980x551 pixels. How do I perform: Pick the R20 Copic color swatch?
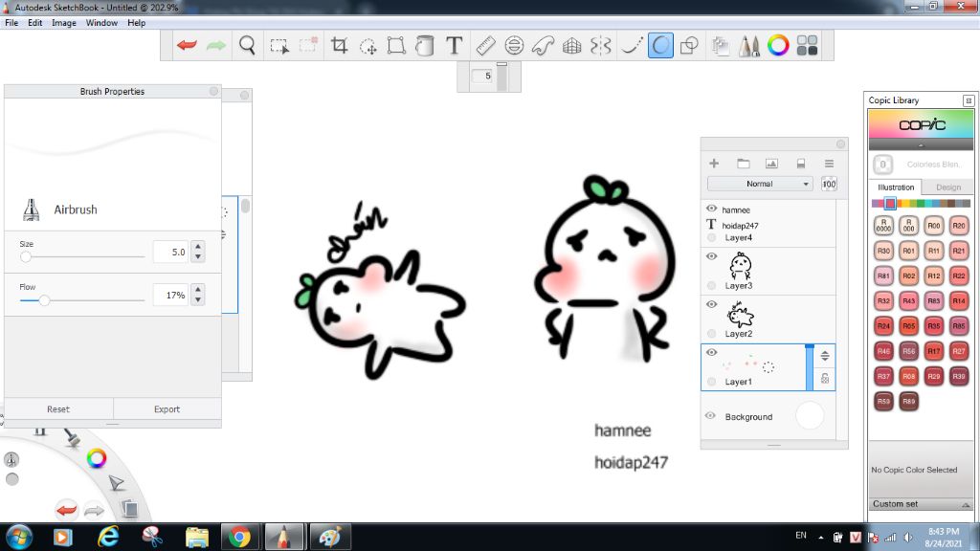point(959,226)
